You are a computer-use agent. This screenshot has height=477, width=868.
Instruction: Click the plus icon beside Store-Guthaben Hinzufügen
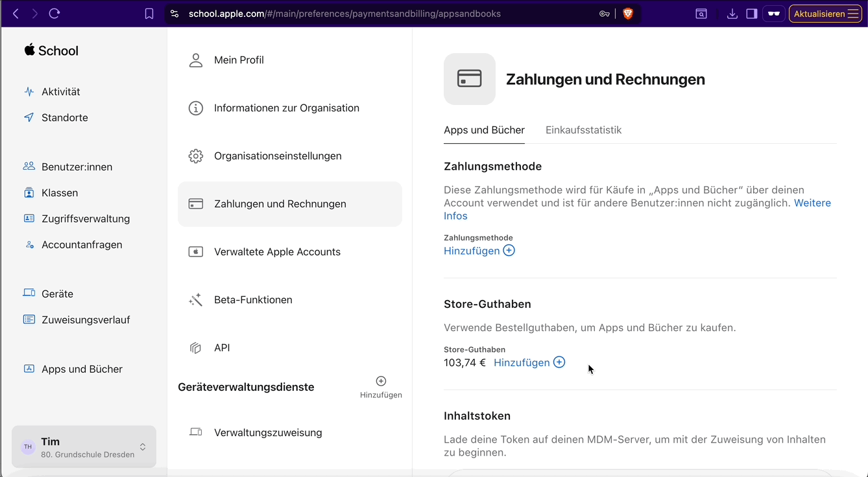coord(559,362)
